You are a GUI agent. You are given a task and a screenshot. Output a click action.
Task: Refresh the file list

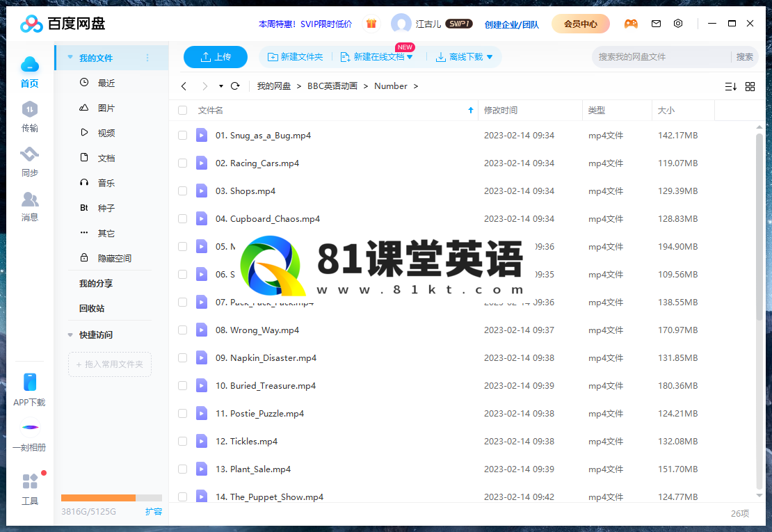[x=235, y=86]
